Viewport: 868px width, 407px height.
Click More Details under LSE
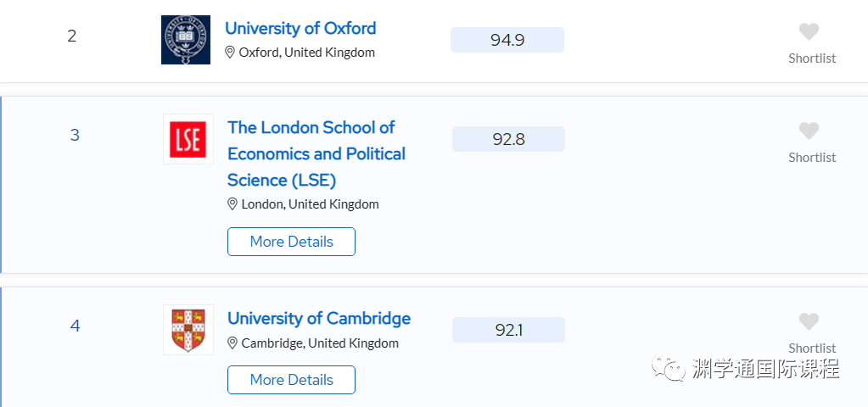tap(291, 242)
